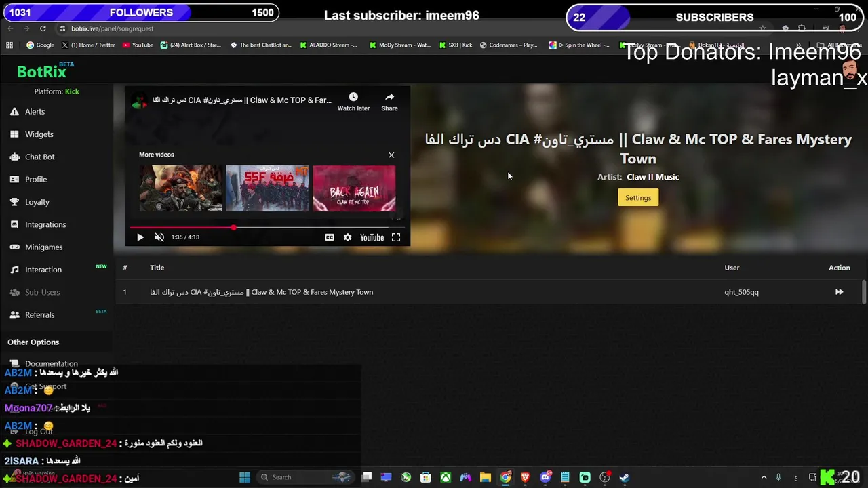Open the ALADDO Stream bookmark
This screenshot has width=868, height=488.
[x=328, y=45]
